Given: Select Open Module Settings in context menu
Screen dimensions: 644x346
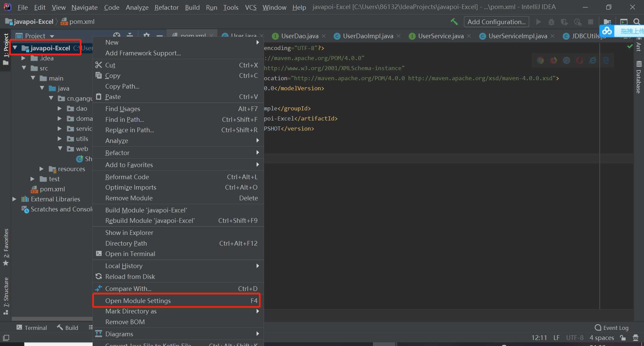Looking at the screenshot, I should coord(178,301).
